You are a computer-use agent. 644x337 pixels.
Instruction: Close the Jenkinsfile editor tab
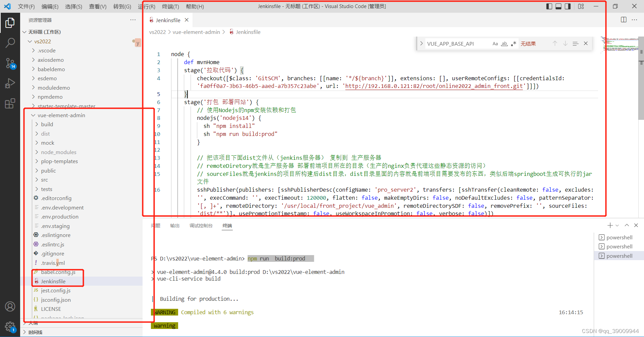(186, 20)
